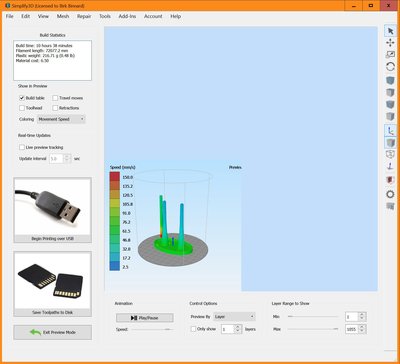Open the Edit menu
Image resolution: width=400 pixels, height=364 pixels.
[26, 16]
